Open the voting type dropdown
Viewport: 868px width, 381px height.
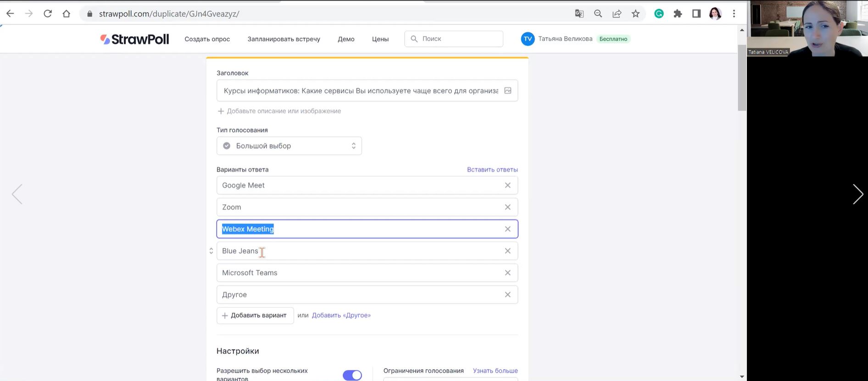click(x=289, y=146)
